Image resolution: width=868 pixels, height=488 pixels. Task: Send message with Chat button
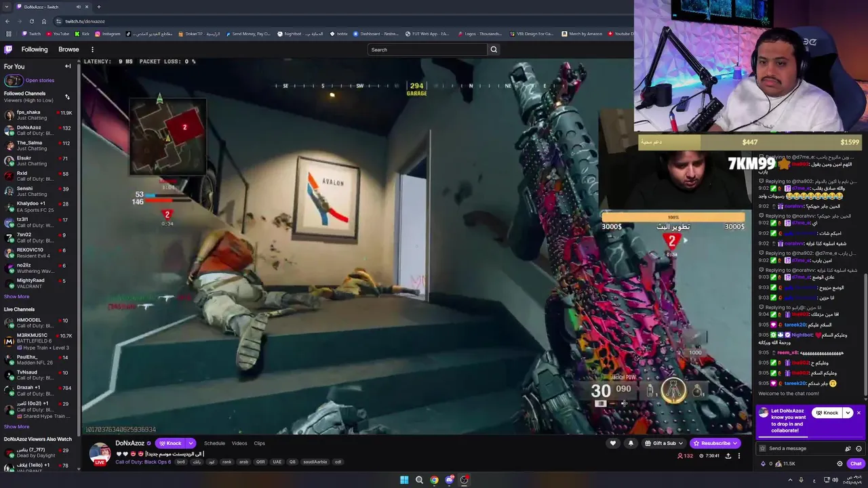click(x=856, y=464)
